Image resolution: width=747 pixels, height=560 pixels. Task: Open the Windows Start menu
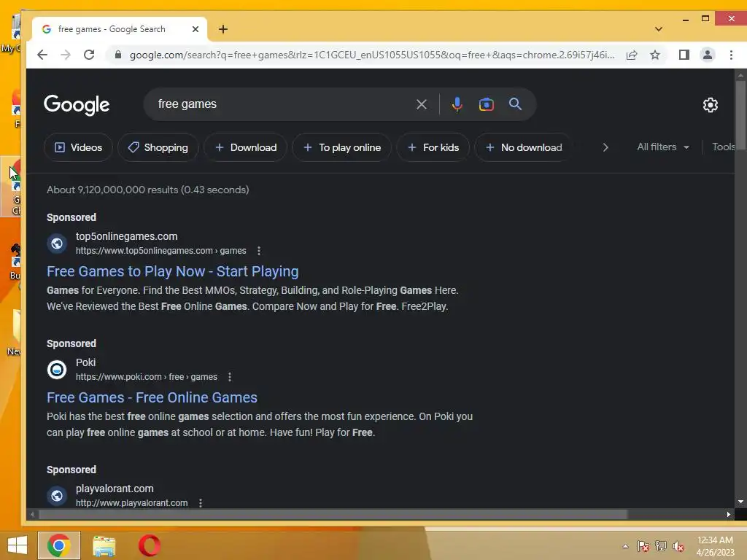point(18,545)
